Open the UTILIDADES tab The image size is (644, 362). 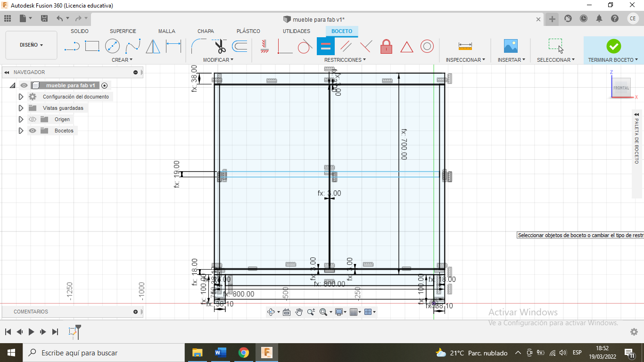pos(296,31)
